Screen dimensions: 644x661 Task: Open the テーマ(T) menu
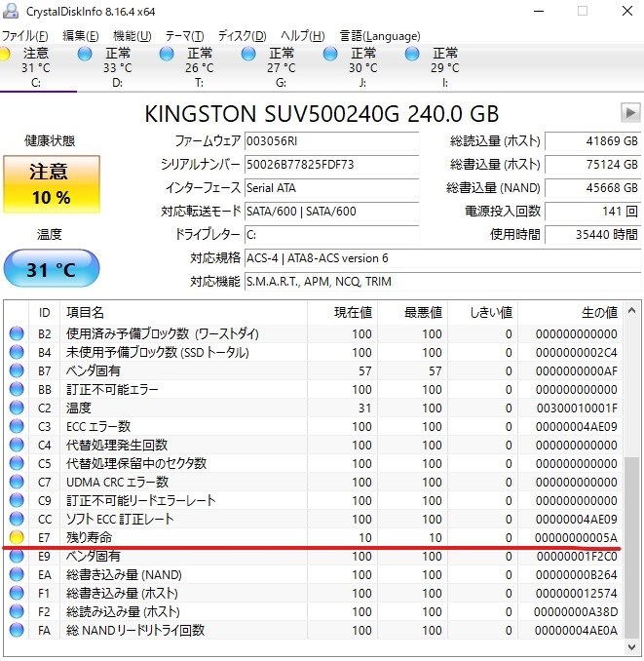click(x=184, y=36)
